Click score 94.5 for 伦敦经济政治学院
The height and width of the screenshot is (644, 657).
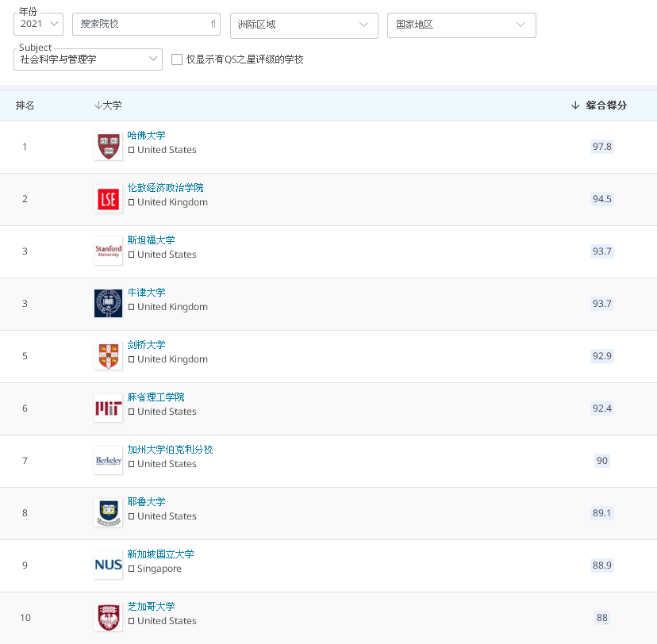pyautogui.click(x=601, y=199)
